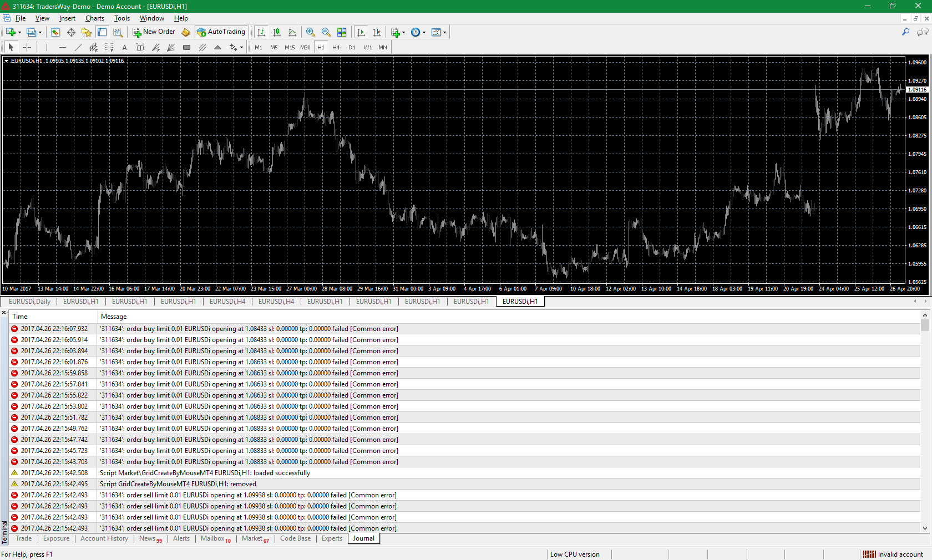This screenshot has width=932, height=560.
Task: Toggle the AutoTrading button
Action: 221,32
